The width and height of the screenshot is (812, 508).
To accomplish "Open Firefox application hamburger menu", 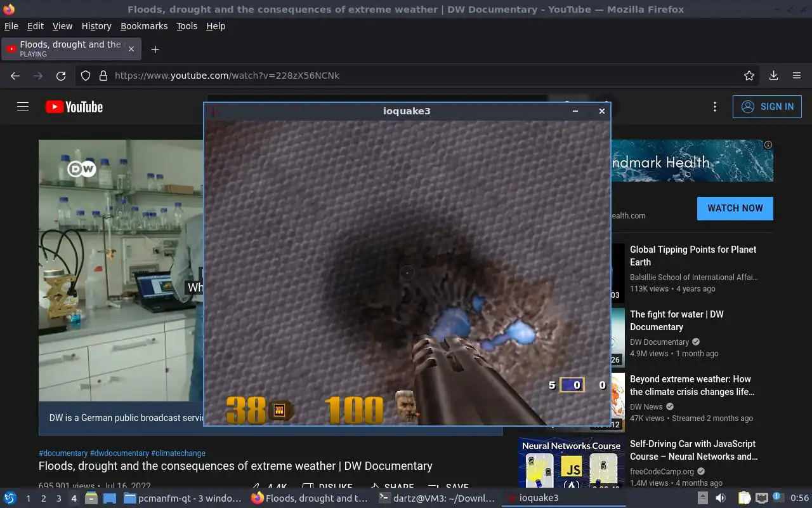I will pyautogui.click(x=797, y=76).
